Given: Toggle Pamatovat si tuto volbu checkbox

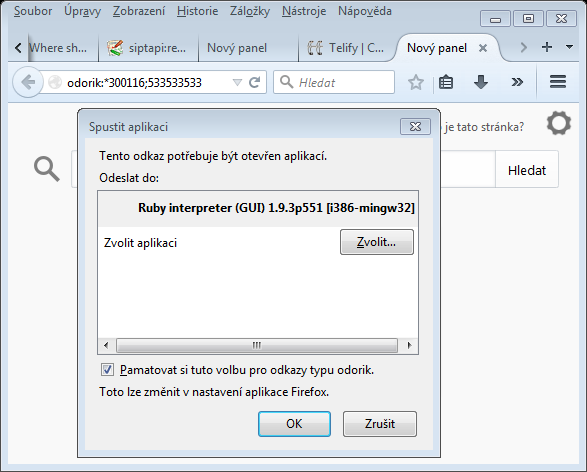Looking at the screenshot, I should [107, 370].
